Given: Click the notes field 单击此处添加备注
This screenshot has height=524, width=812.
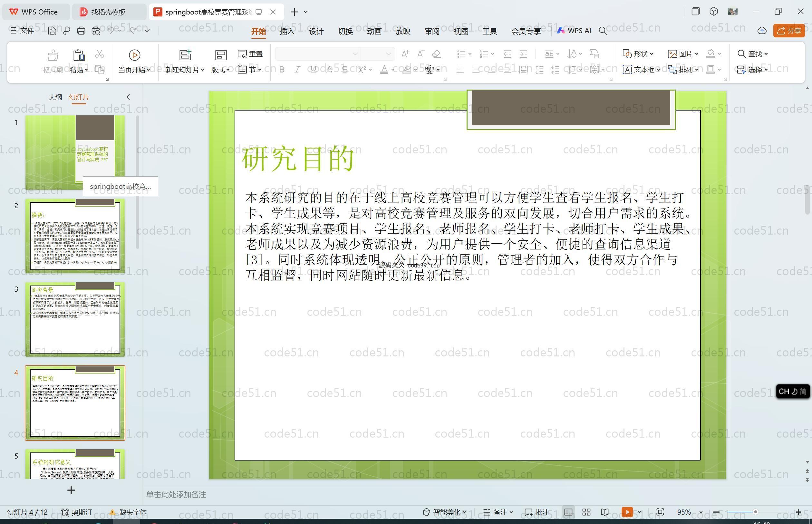Looking at the screenshot, I should 176,494.
